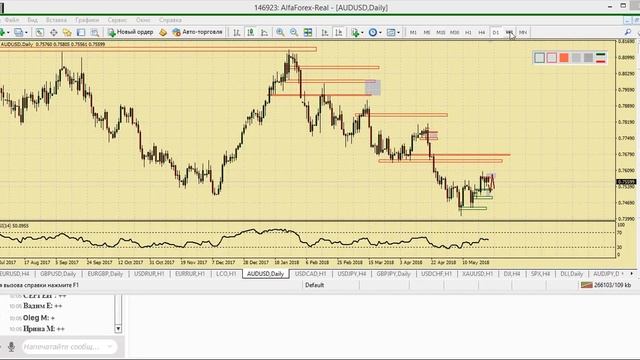The height and width of the screenshot is (360, 640).
Task: Expand the Indicators dropdown arrow
Action: pyautogui.click(x=362, y=33)
